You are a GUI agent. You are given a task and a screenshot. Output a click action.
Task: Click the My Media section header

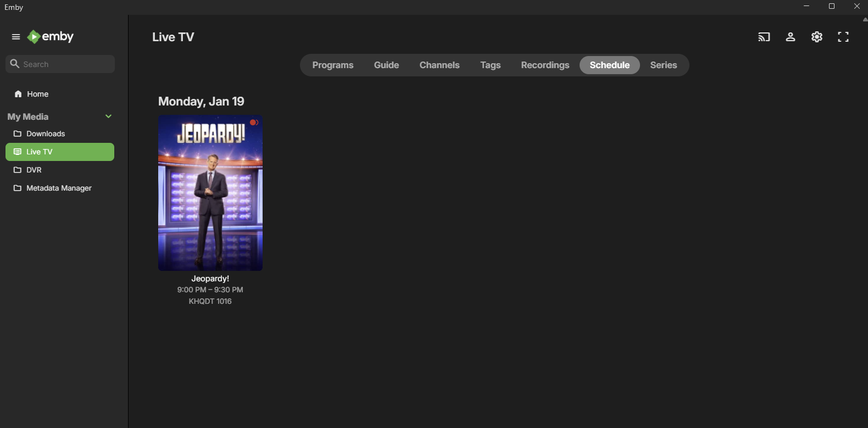pyautogui.click(x=28, y=116)
